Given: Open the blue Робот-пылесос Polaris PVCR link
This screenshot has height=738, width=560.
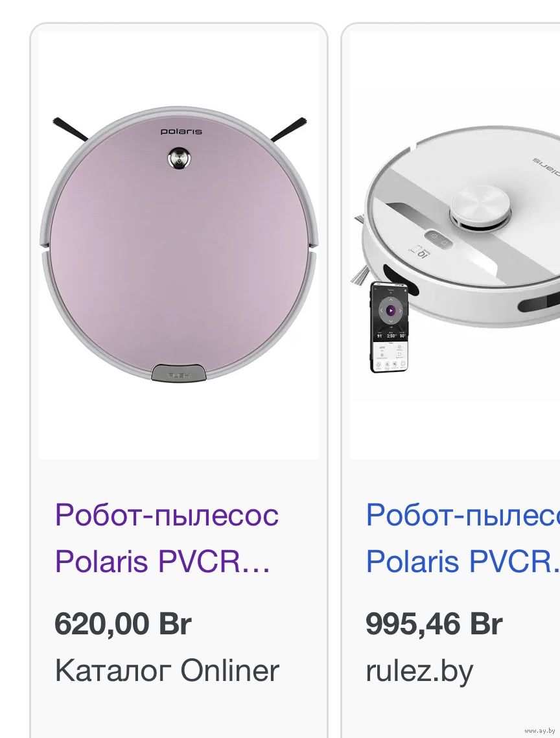Looking at the screenshot, I should (x=463, y=538).
